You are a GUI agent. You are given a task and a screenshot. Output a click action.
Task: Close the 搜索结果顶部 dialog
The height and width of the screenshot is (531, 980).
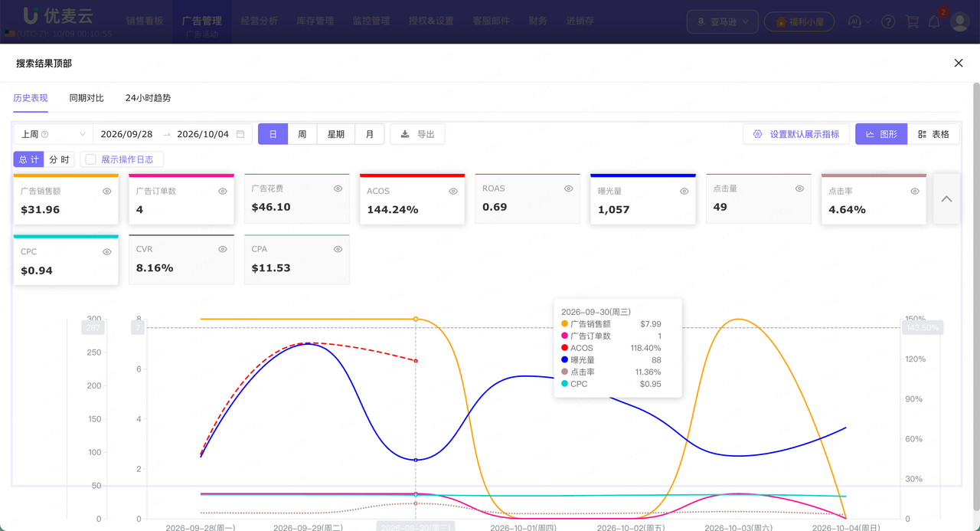(x=959, y=63)
